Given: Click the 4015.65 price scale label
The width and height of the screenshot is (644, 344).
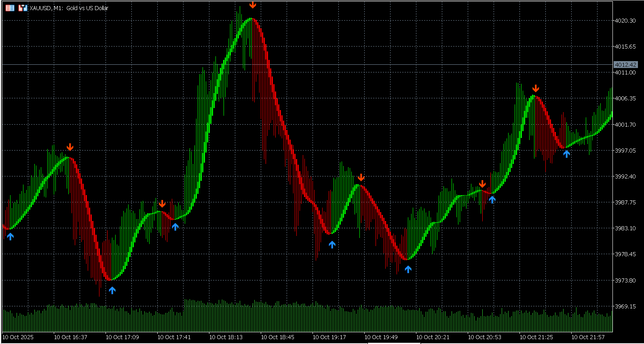Looking at the screenshot, I should (625, 47).
